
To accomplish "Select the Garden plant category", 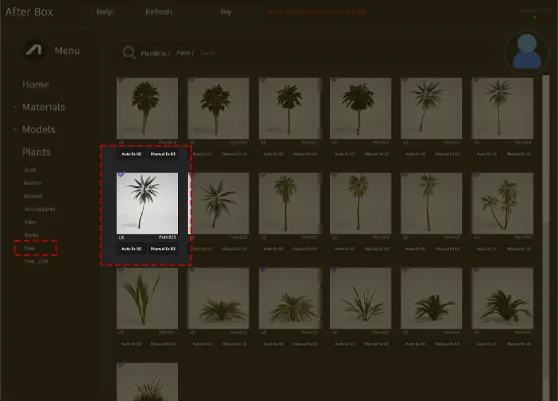I will [x=33, y=183].
